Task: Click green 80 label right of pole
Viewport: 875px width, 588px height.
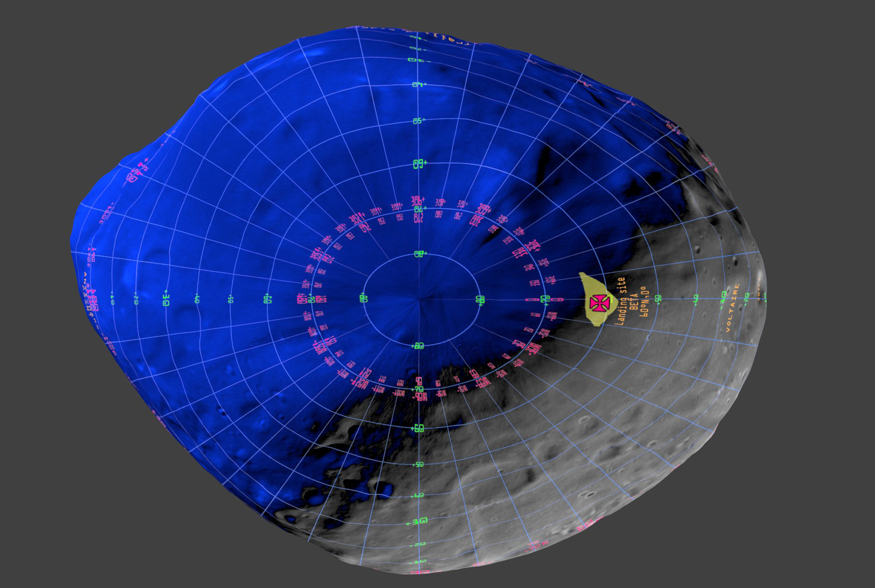Action: [x=480, y=299]
